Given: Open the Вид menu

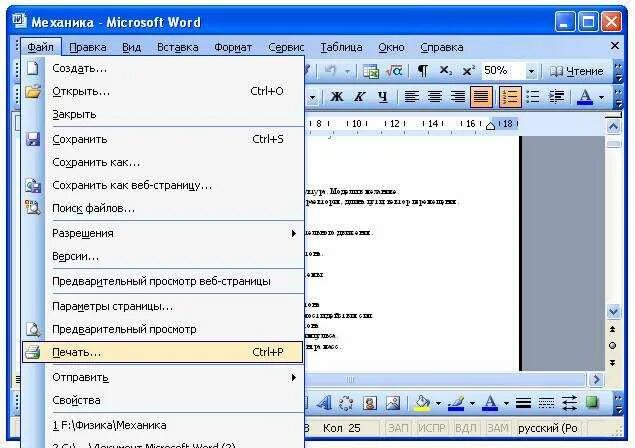Looking at the screenshot, I should tap(132, 47).
